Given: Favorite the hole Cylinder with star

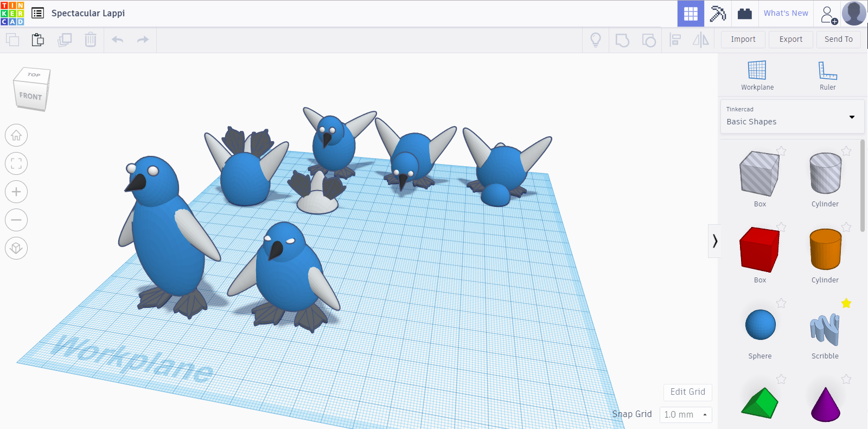Looking at the screenshot, I should pyautogui.click(x=846, y=151).
